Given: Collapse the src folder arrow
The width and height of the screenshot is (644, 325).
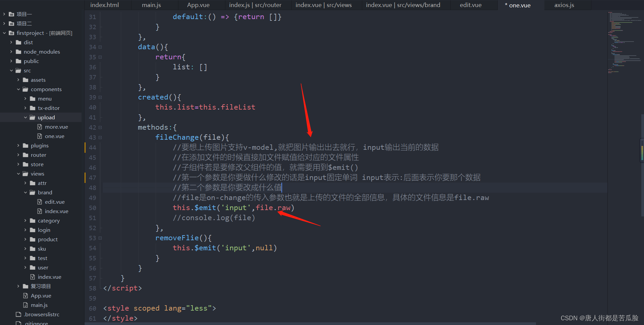Looking at the screenshot, I should [11, 70].
